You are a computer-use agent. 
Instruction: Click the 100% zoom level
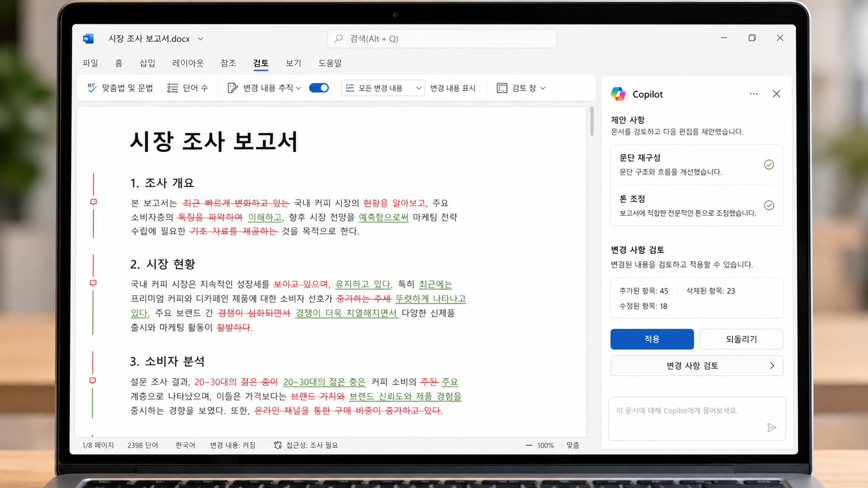tap(545, 445)
